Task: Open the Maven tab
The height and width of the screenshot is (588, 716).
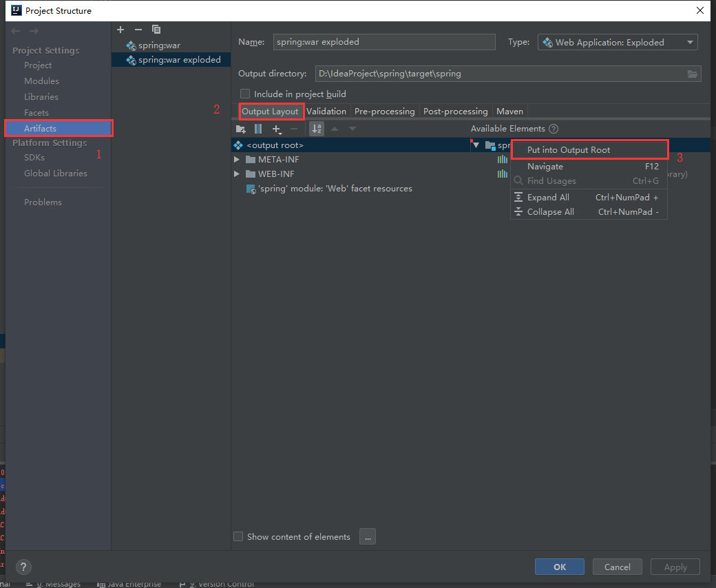Action: (509, 112)
